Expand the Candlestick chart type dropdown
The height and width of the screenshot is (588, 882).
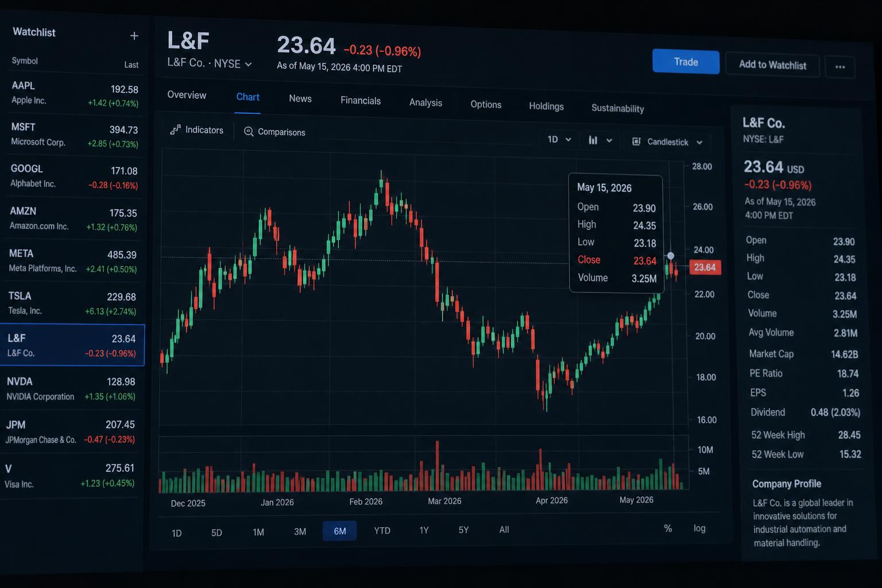click(699, 142)
